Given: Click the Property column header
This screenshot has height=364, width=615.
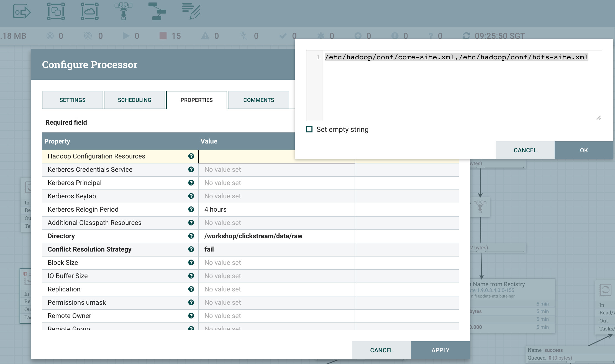Looking at the screenshot, I should (57, 141).
